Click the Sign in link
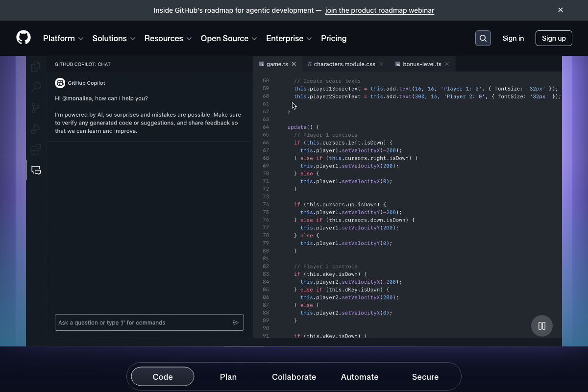Viewport: 588px width, 392px height. (x=513, y=38)
